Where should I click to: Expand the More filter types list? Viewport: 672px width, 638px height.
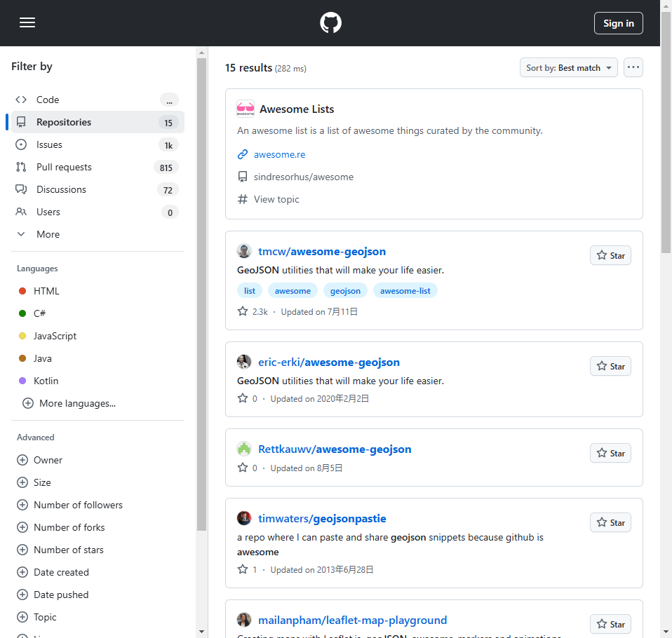click(98, 234)
